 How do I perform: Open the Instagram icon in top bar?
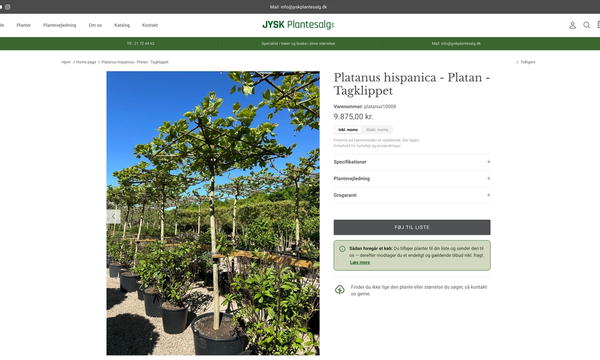pyautogui.click(x=7, y=7)
